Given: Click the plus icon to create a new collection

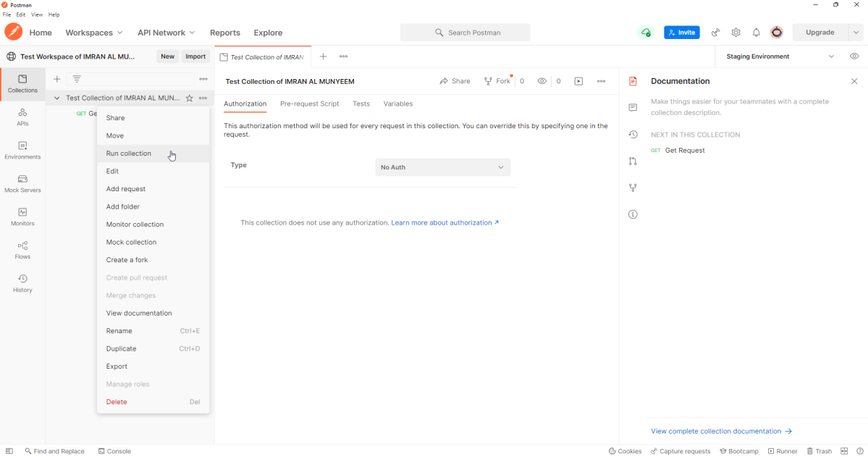Looking at the screenshot, I should tap(56, 79).
